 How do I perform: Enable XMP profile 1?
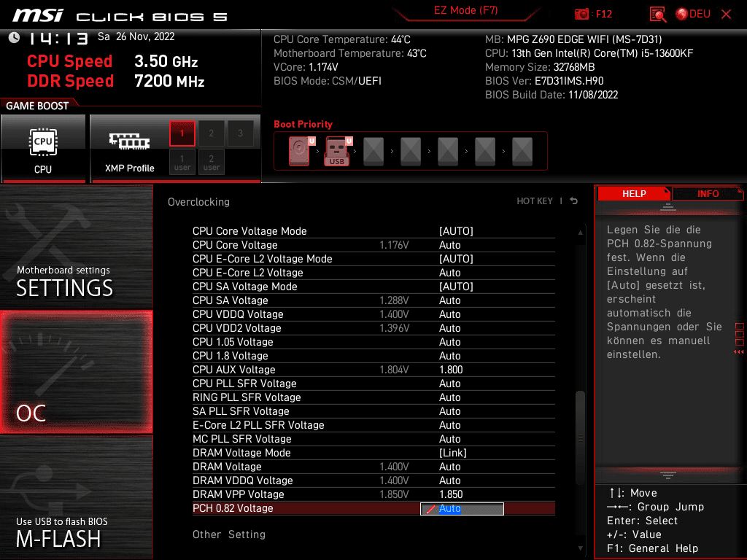pyautogui.click(x=182, y=133)
